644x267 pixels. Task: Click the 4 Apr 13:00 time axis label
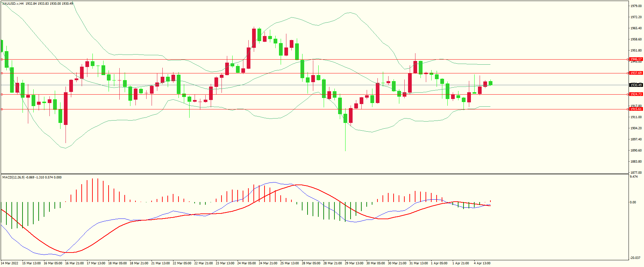pos(482,263)
